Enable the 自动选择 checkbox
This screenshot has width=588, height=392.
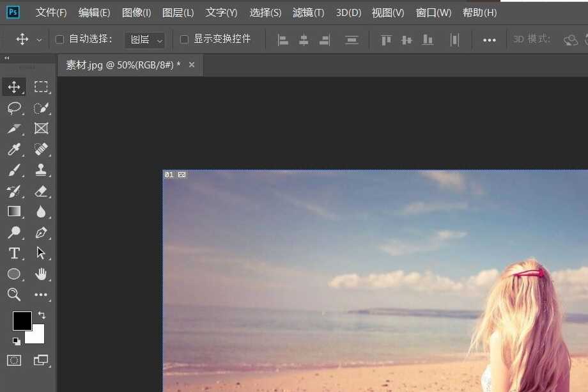point(59,40)
